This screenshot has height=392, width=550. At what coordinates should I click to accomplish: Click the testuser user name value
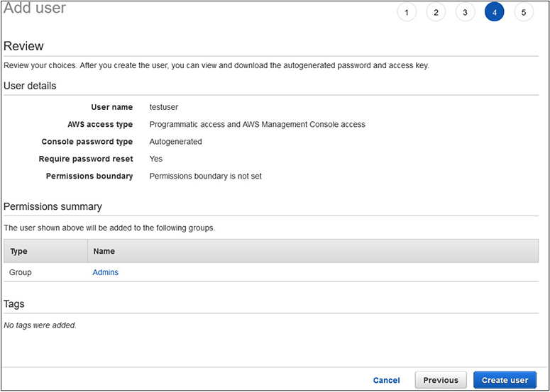click(164, 107)
